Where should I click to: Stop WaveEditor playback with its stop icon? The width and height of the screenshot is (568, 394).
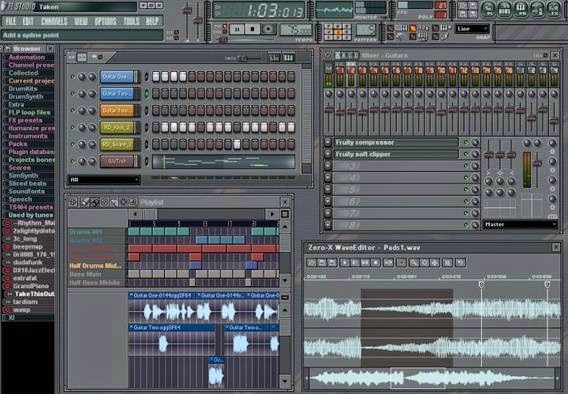tap(376, 262)
